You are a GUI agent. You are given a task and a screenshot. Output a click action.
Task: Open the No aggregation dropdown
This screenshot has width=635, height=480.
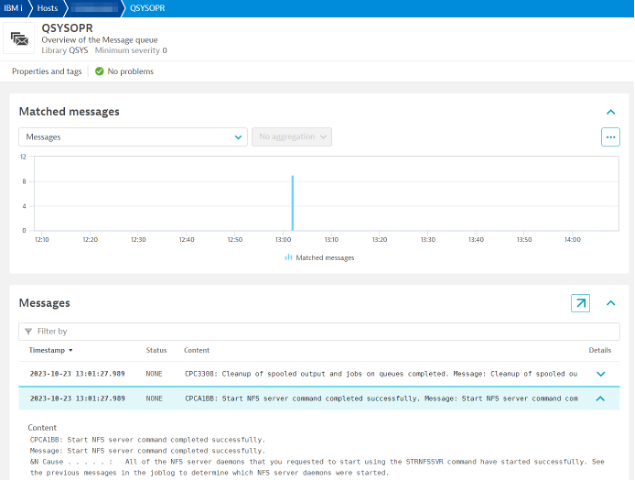292,137
